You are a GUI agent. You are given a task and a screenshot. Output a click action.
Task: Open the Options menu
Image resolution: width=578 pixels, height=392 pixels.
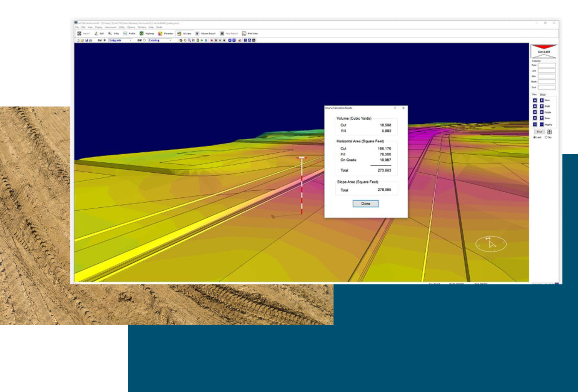[x=132, y=27]
